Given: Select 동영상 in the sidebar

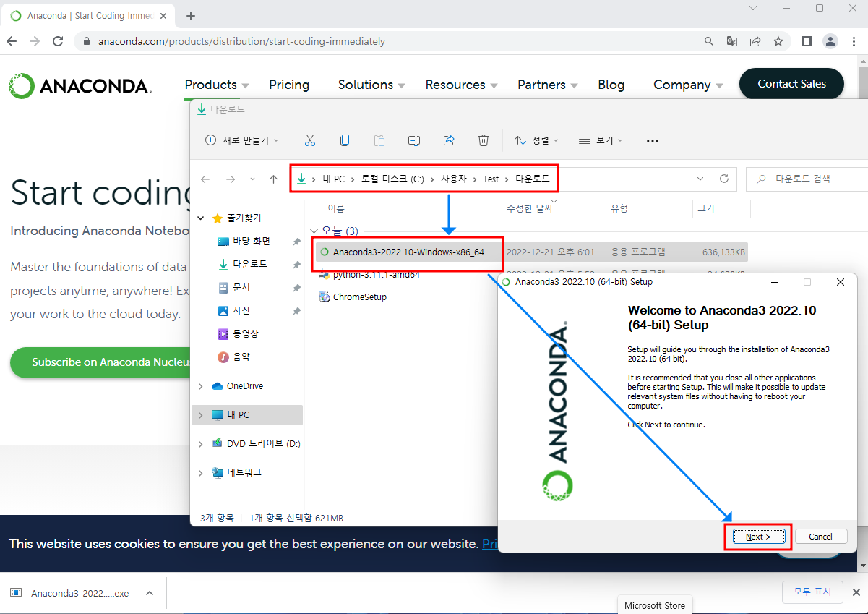Looking at the screenshot, I should (x=246, y=333).
